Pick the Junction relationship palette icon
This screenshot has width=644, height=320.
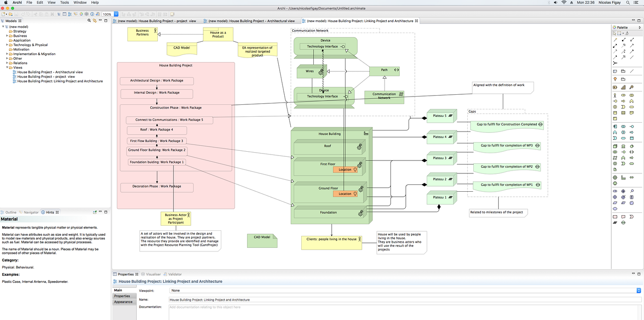615,63
